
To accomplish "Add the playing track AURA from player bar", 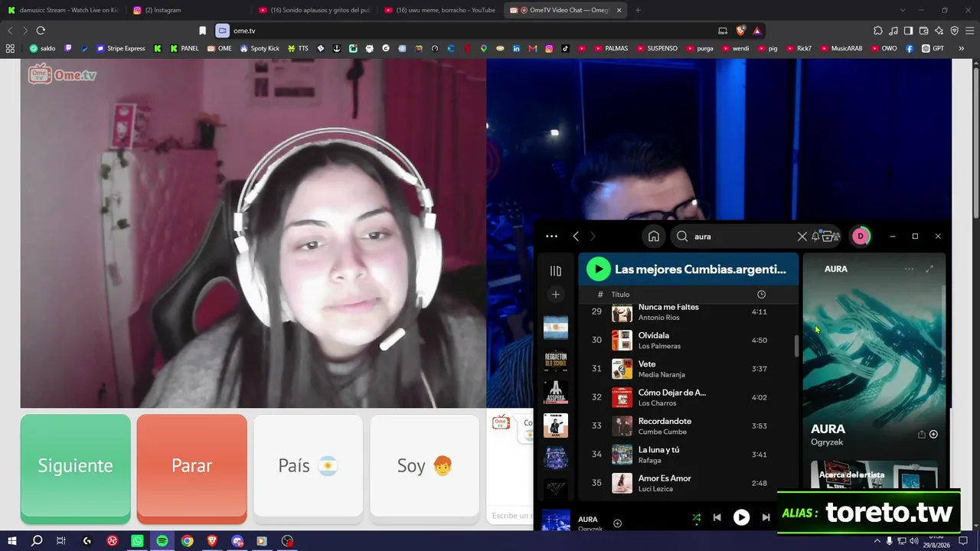I will click(617, 523).
